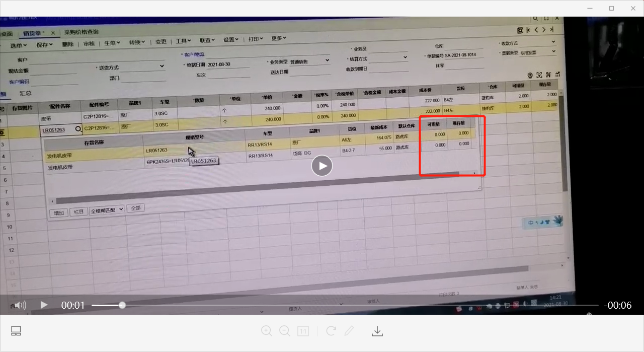Select the 销货单 tab

pos(34,33)
